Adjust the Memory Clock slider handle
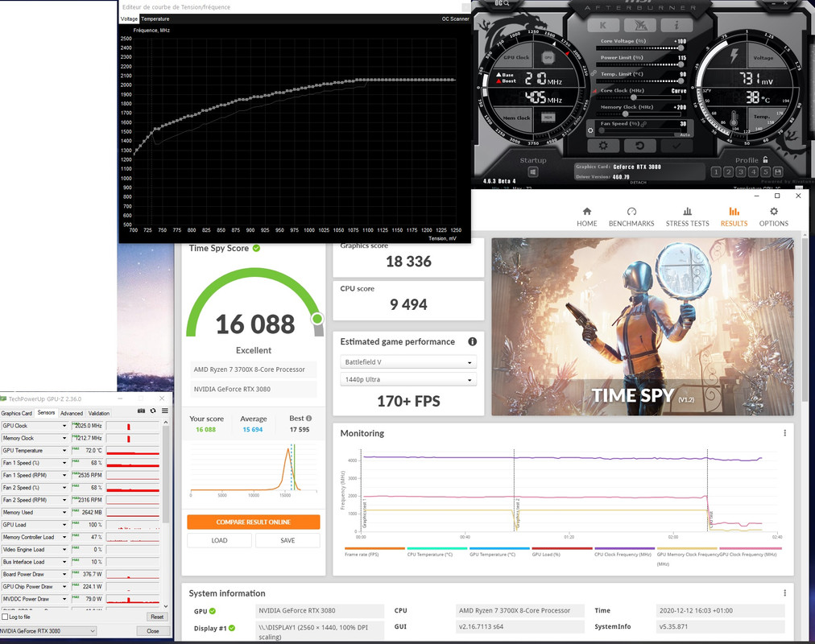The height and width of the screenshot is (644, 815). (625, 114)
